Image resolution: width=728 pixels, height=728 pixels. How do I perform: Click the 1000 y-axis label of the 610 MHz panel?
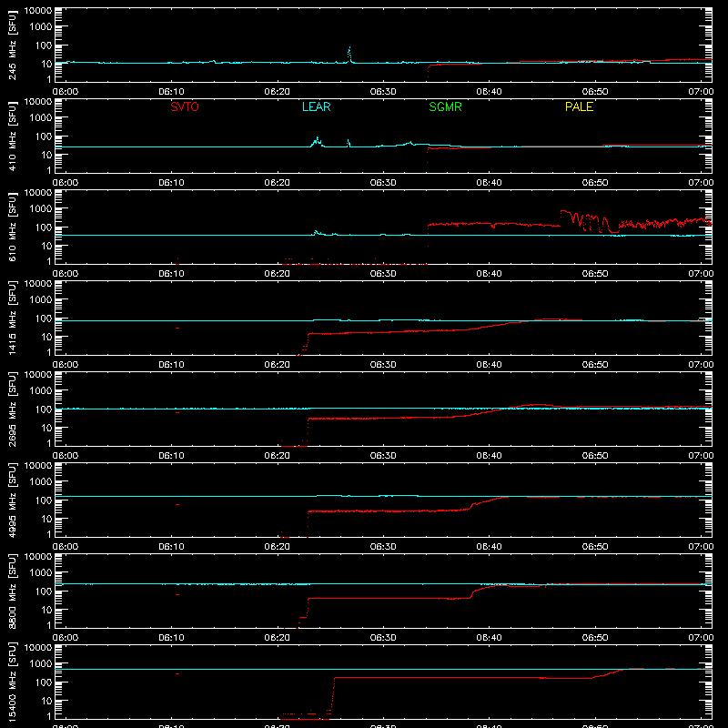41,209
